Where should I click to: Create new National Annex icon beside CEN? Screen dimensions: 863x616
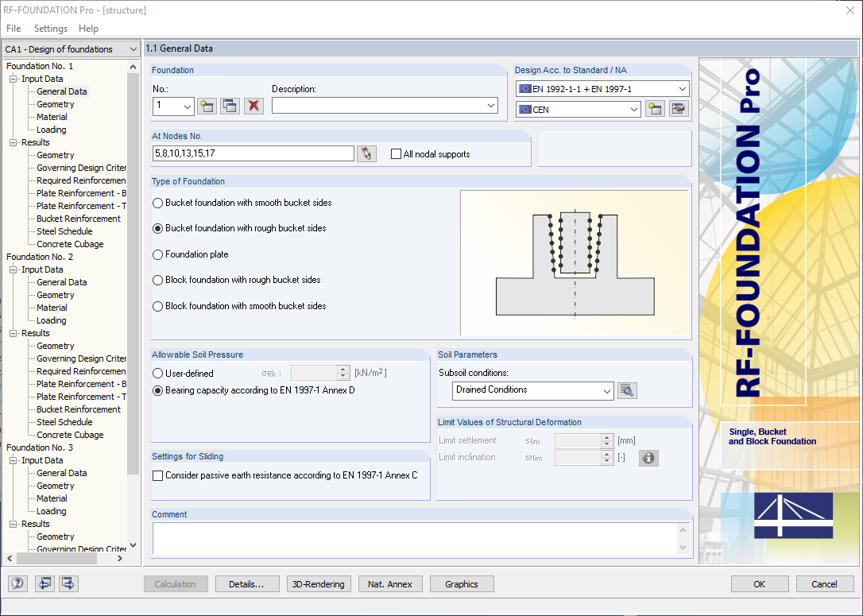point(655,109)
